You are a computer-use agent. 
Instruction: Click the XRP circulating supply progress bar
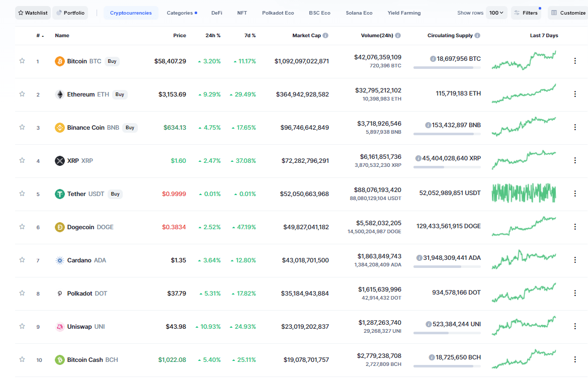447,167
